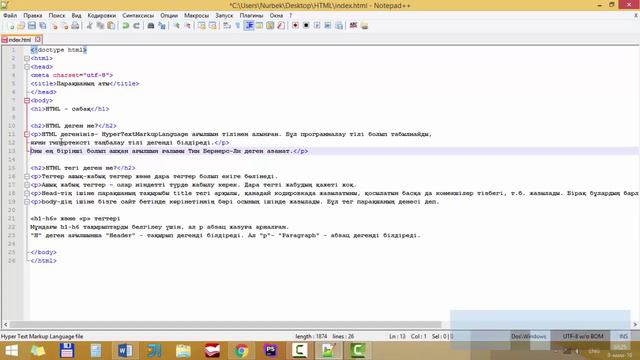
Task: Toggle INS mode in the status bar
Action: coord(623,336)
